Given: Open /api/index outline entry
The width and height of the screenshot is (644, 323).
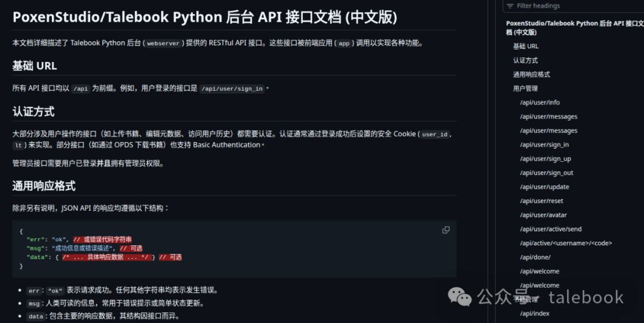Looking at the screenshot, I should [534, 313].
